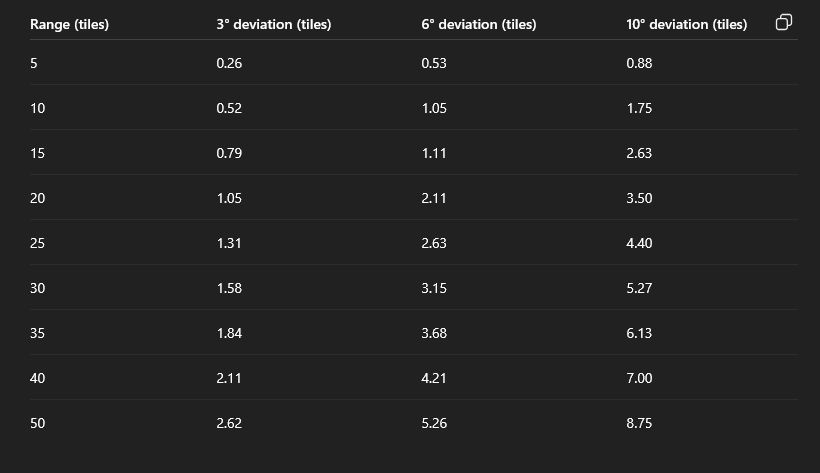Click the copy table icon
Viewport: 820px width, 473px height.
(x=784, y=23)
